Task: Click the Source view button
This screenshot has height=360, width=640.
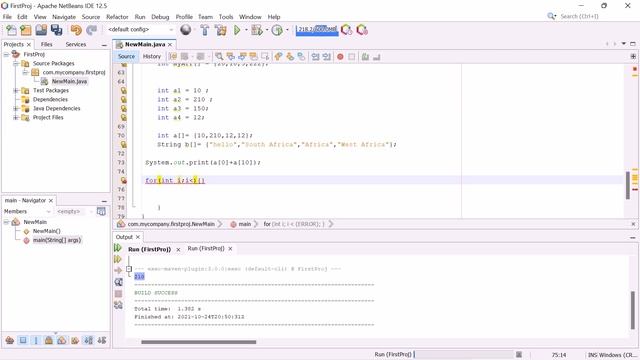Action: click(x=126, y=56)
